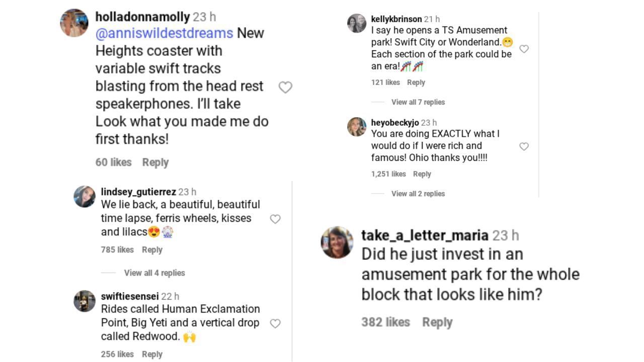This screenshot has height=362, width=644.
Task: Like lindsey_gutierrez's comment with the heart icon
Action: coord(275,219)
